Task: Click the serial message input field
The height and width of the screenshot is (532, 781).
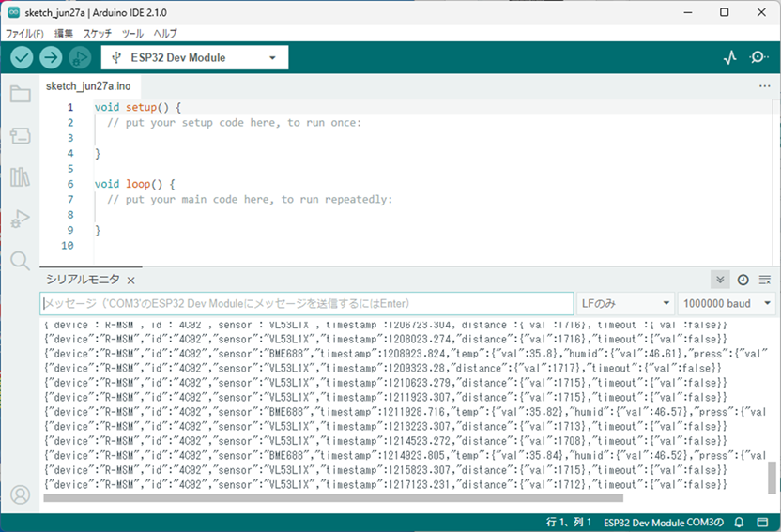Action: click(x=307, y=304)
